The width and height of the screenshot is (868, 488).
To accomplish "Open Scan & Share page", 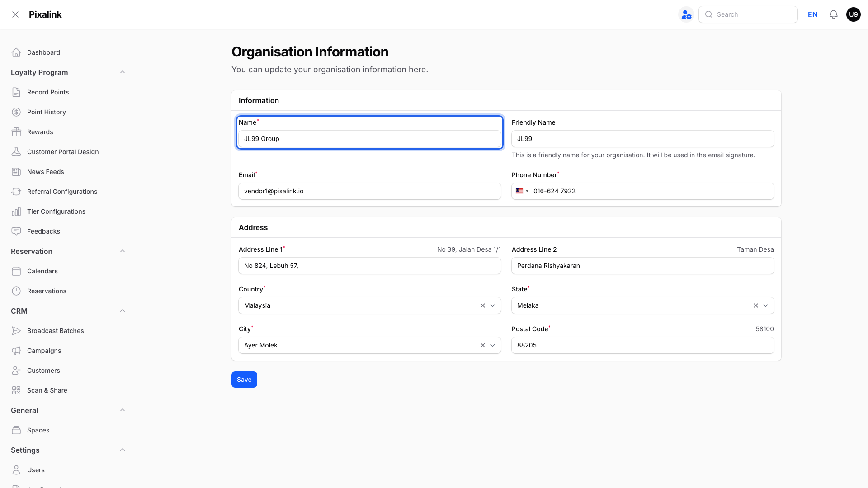I will (x=47, y=390).
